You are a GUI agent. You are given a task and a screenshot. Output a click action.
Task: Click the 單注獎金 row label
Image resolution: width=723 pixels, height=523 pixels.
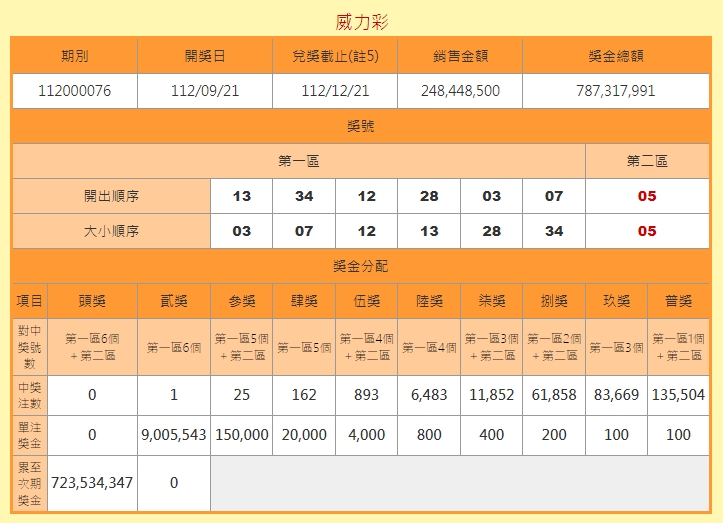point(30,435)
